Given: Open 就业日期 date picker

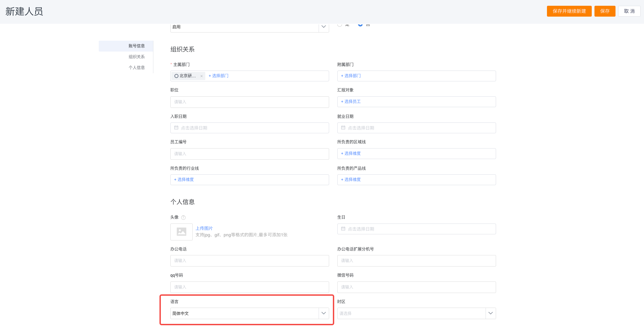Looking at the screenshot, I should pos(417,128).
